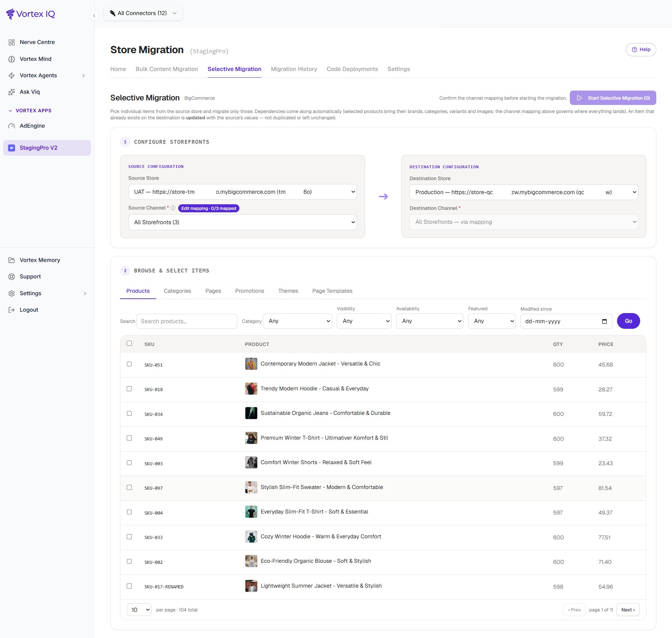Image resolution: width=672 pixels, height=638 pixels.
Task: Click the info icon next to Source Channel
Action: 173,208
